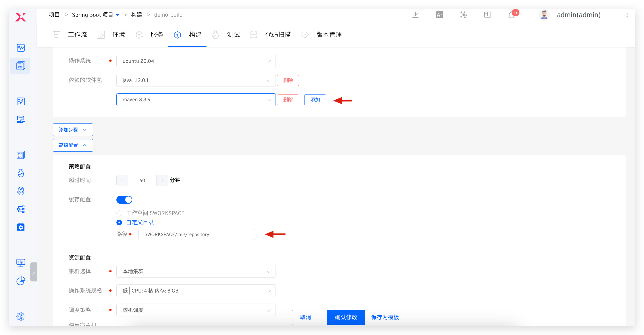Open the cluster selection 本地集群 dropdown

point(196,271)
